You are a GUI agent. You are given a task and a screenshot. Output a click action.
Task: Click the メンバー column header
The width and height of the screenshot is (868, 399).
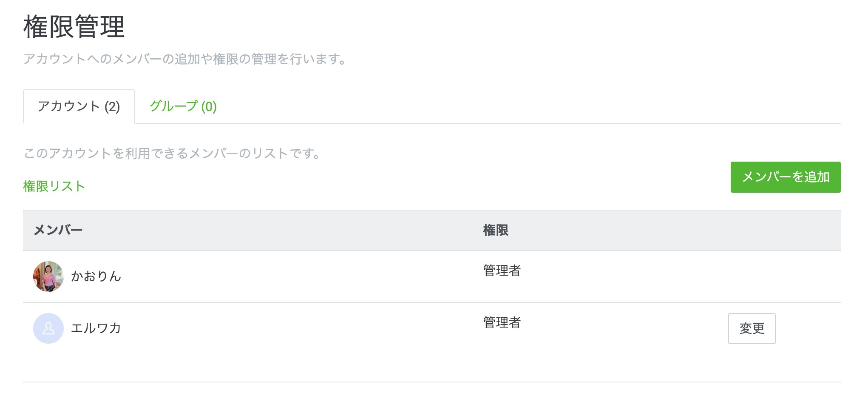point(58,230)
